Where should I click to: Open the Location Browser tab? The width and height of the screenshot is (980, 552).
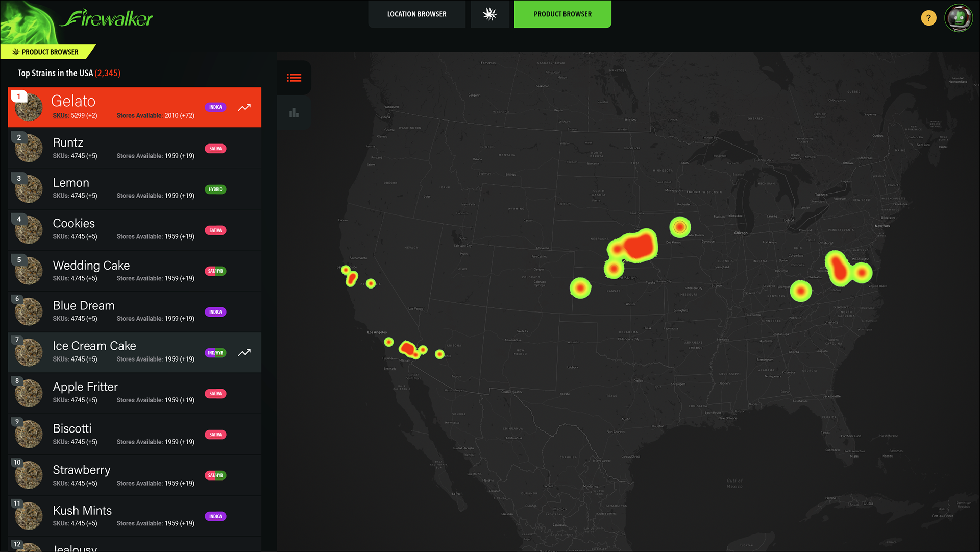(416, 14)
